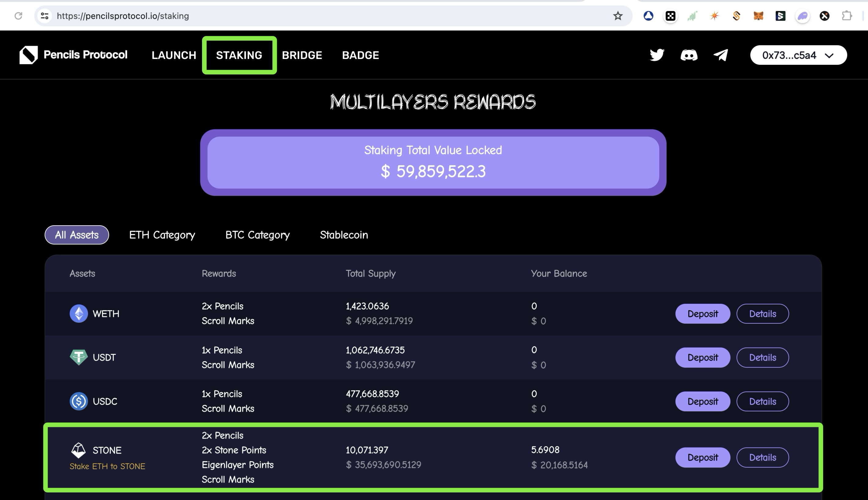868x500 pixels.
Task: Open the Pencils Protocol Twitter page
Action: [x=657, y=55]
